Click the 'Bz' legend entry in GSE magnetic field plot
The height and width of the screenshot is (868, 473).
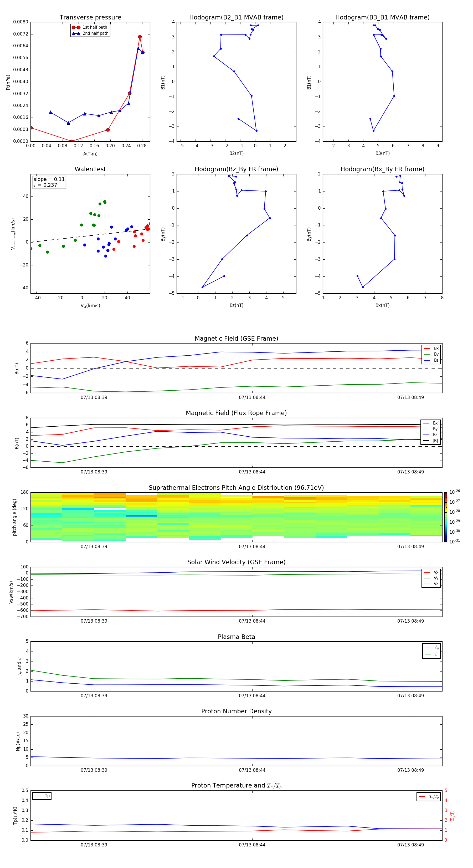[x=431, y=360]
